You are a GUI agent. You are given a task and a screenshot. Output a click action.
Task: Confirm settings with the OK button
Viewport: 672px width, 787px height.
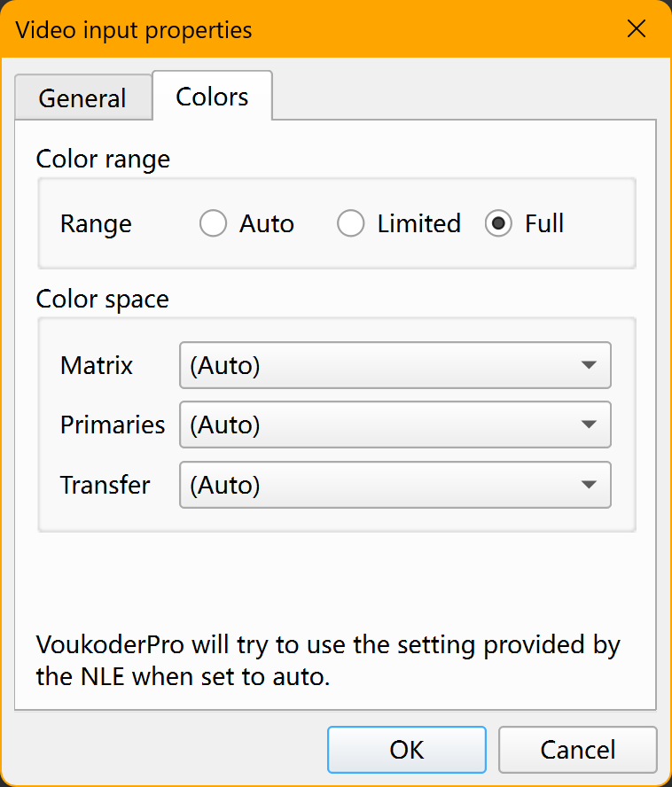(x=407, y=750)
